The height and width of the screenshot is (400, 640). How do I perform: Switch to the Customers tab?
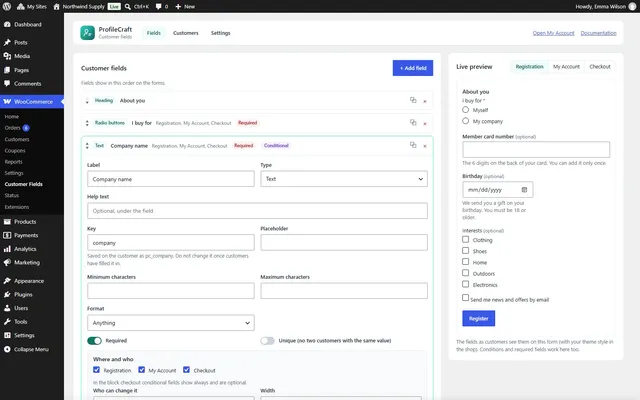pyautogui.click(x=186, y=33)
